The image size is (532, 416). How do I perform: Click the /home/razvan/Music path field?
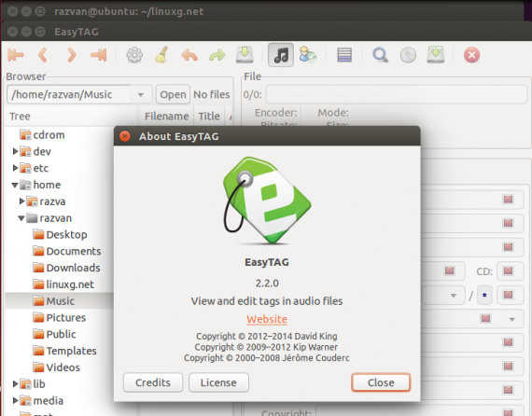tap(69, 94)
